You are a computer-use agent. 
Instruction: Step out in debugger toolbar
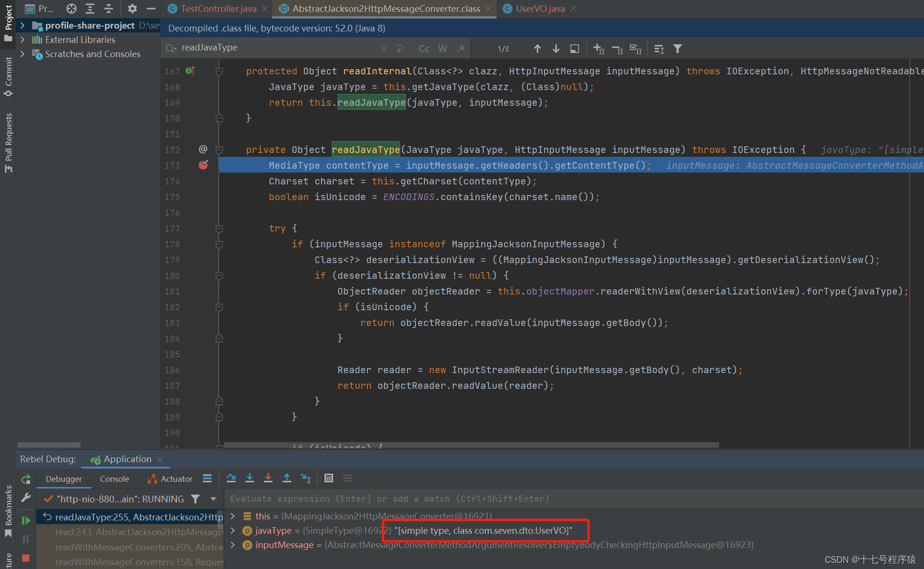coord(287,478)
